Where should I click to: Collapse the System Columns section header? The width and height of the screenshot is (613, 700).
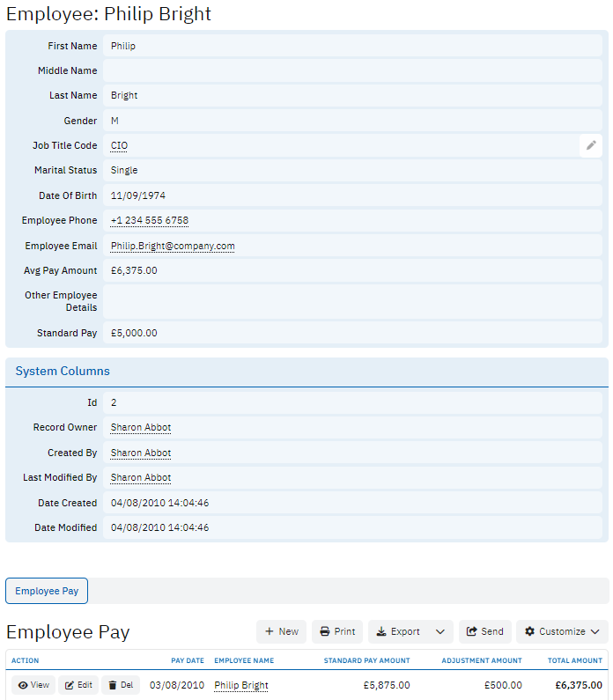point(63,372)
